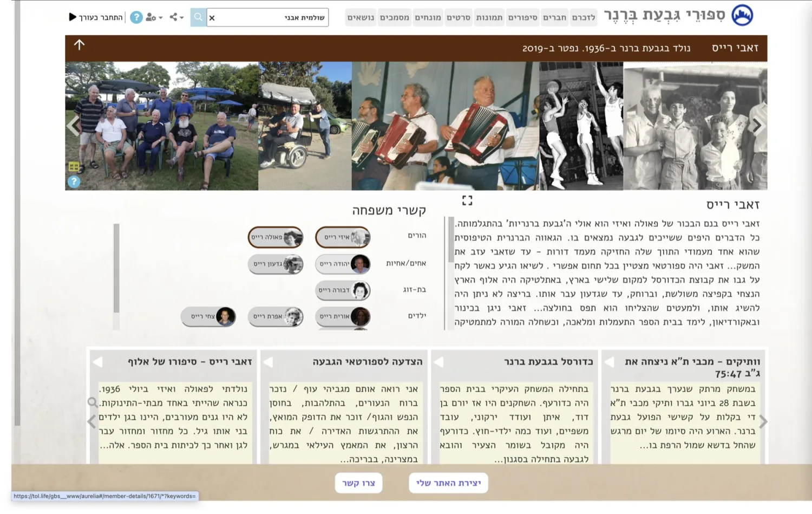Open the user settings dropdown
812x514 pixels.
click(x=154, y=17)
